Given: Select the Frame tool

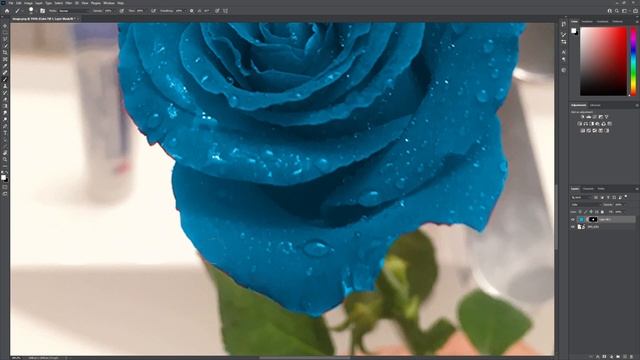Looking at the screenshot, I should [x=5, y=59].
